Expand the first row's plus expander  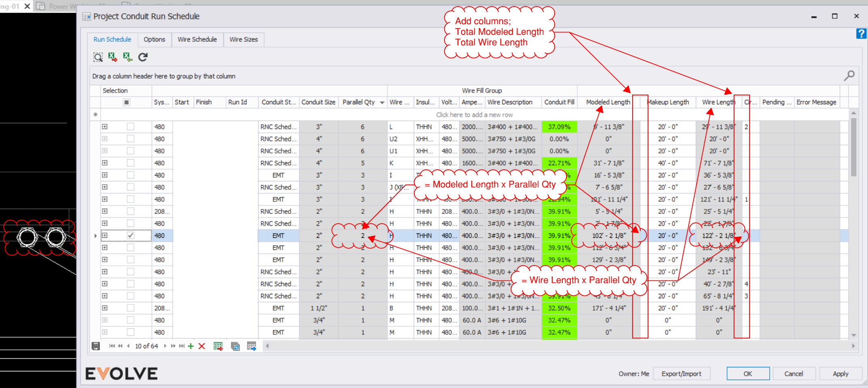pyautogui.click(x=105, y=126)
